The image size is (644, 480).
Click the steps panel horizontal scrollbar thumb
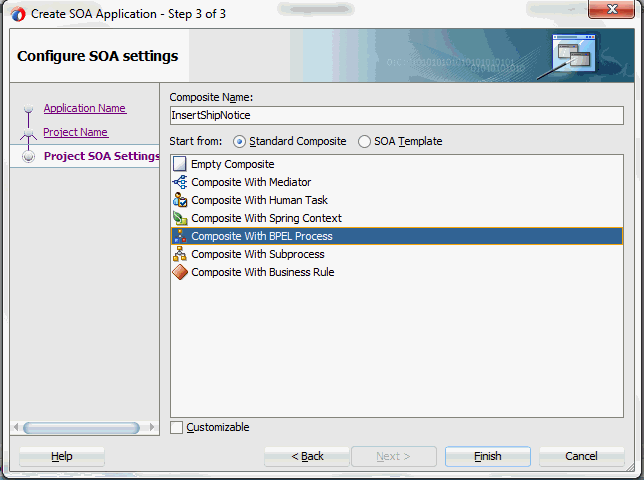tap(81, 428)
